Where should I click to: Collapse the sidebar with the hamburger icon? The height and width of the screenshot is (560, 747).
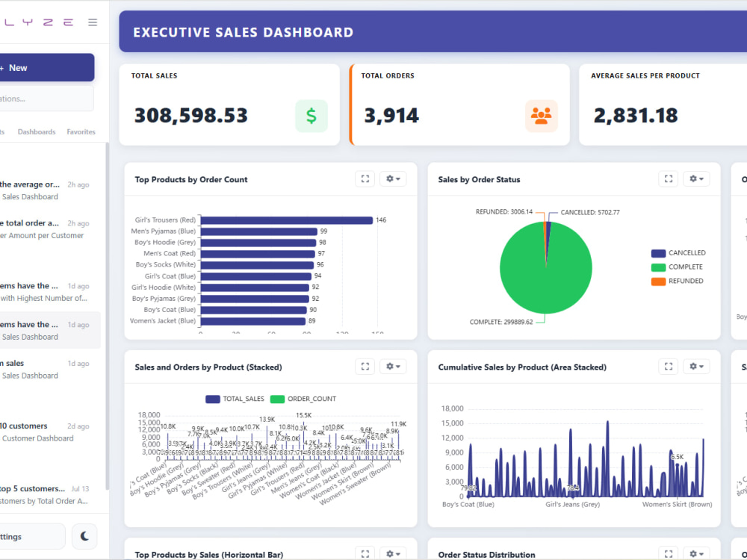click(x=93, y=22)
